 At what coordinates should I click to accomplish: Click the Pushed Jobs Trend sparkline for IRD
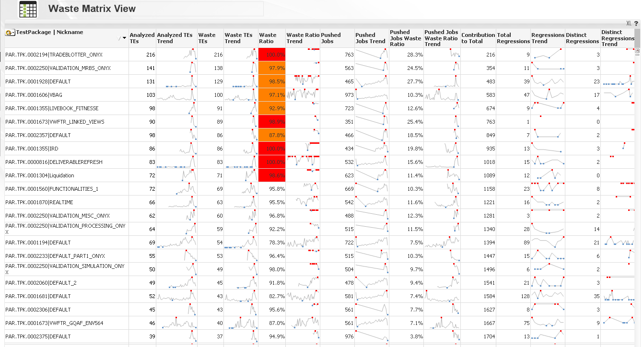372,149
